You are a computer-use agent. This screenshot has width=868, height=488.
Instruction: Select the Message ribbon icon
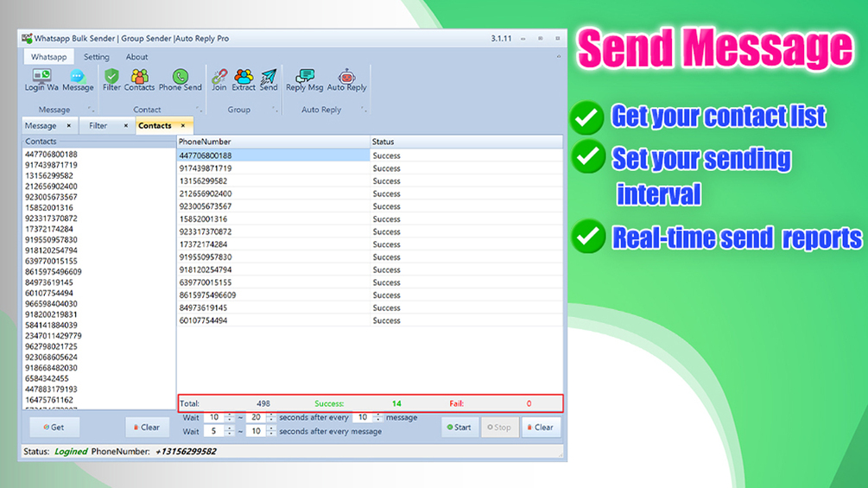coord(78,80)
